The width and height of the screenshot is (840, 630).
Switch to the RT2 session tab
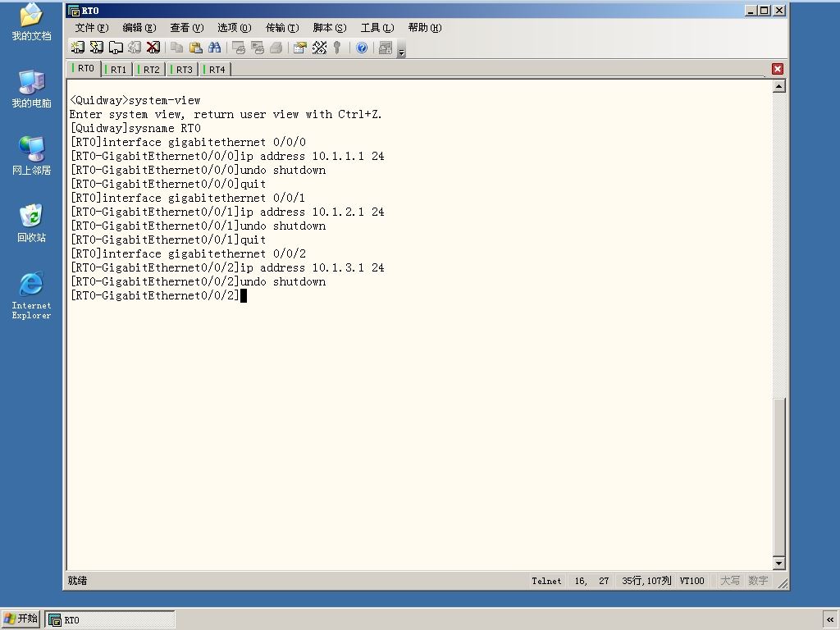pos(150,70)
